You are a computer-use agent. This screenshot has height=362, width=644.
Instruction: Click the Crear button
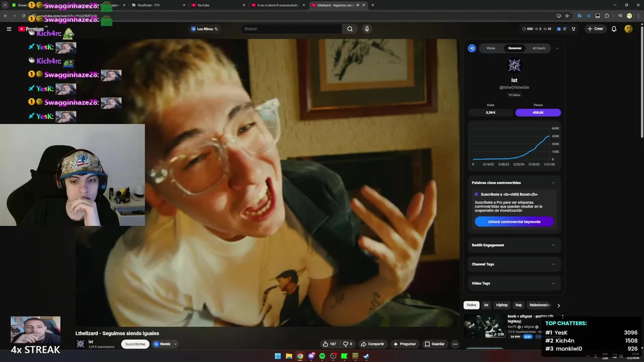tap(595, 29)
